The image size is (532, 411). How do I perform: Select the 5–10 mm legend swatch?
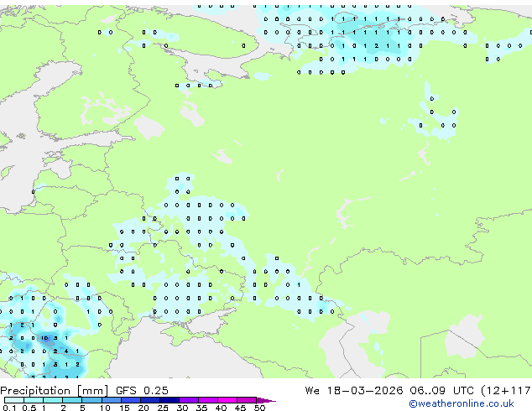point(91,400)
